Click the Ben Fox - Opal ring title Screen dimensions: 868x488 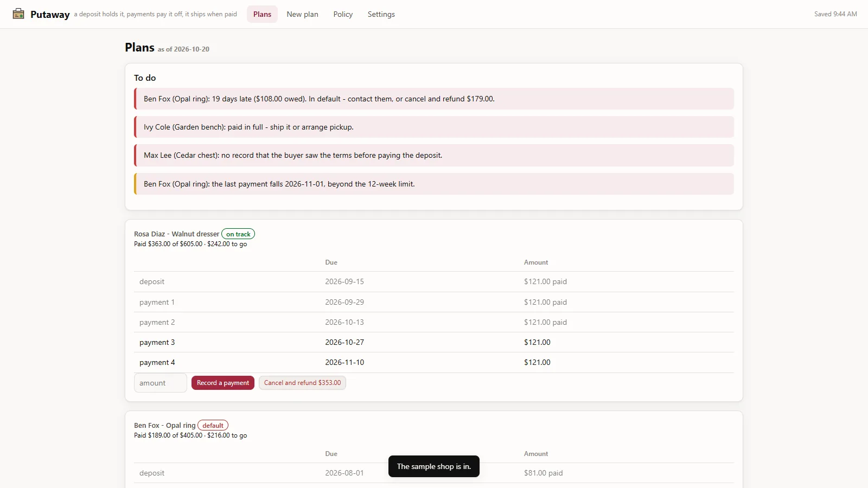tap(165, 426)
